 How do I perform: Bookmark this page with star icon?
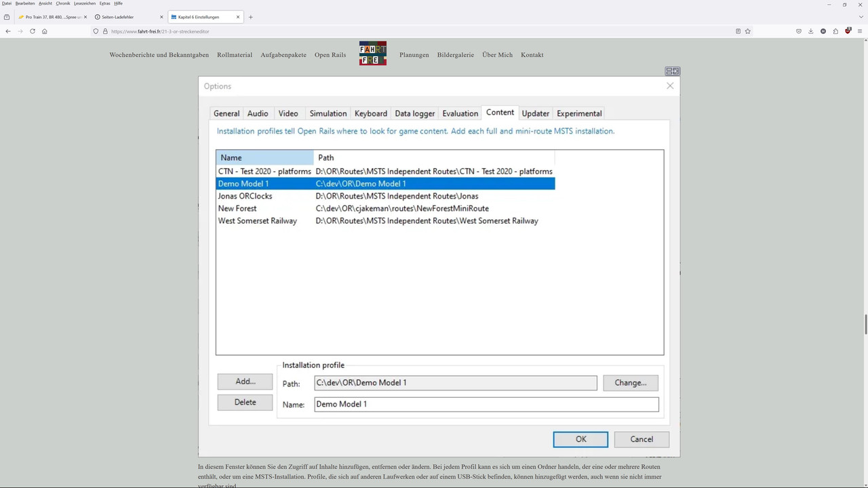tap(748, 31)
